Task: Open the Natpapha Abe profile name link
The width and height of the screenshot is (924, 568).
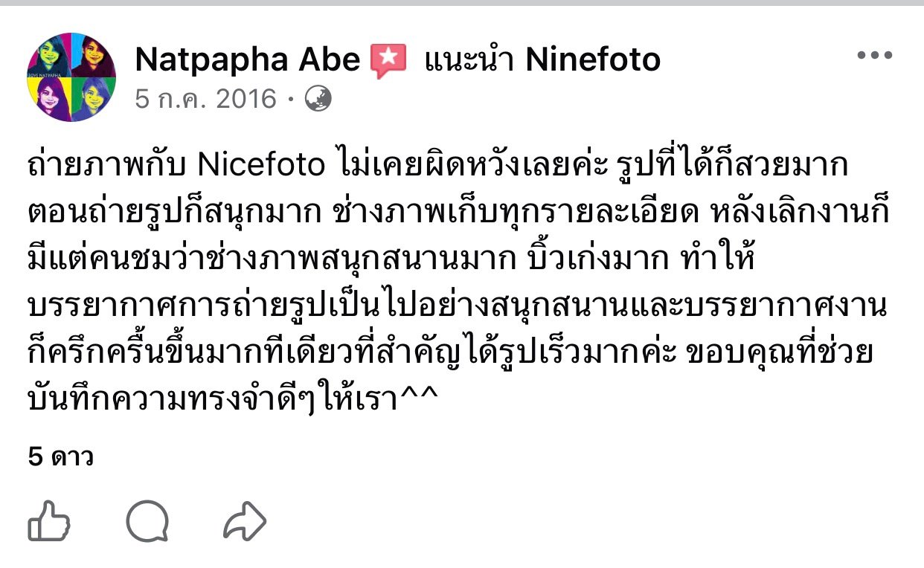Action: (247, 60)
